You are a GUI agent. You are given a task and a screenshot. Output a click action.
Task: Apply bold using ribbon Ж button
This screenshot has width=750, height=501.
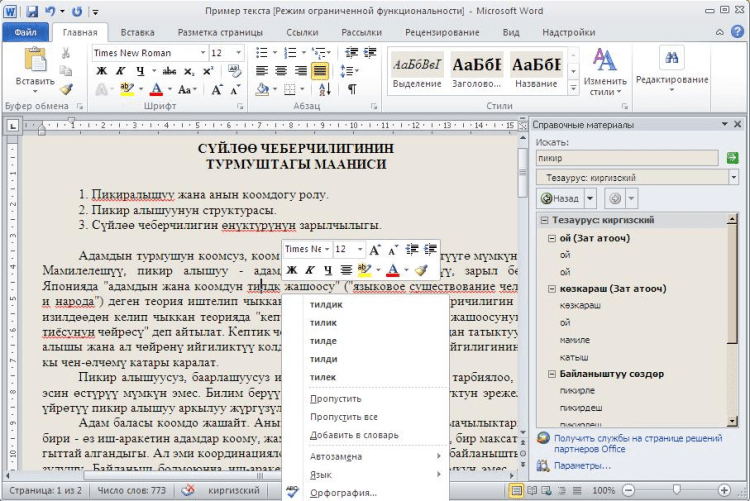(101, 71)
